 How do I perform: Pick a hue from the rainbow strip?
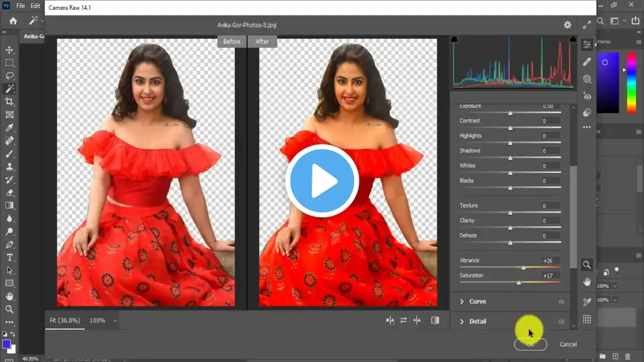click(x=631, y=83)
